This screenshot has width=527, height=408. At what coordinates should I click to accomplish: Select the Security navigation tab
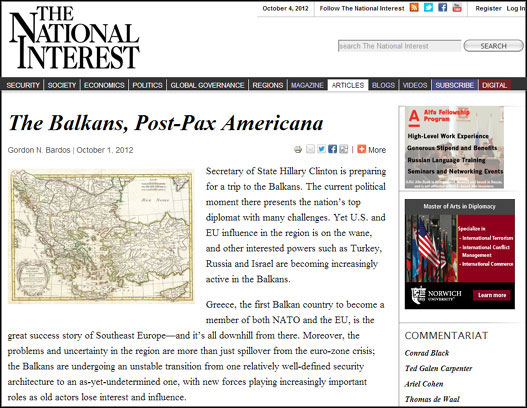click(x=23, y=85)
